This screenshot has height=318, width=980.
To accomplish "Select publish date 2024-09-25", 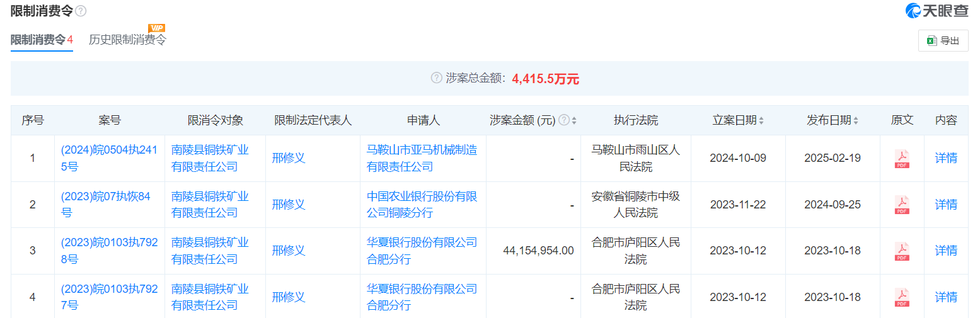I will point(833,205).
